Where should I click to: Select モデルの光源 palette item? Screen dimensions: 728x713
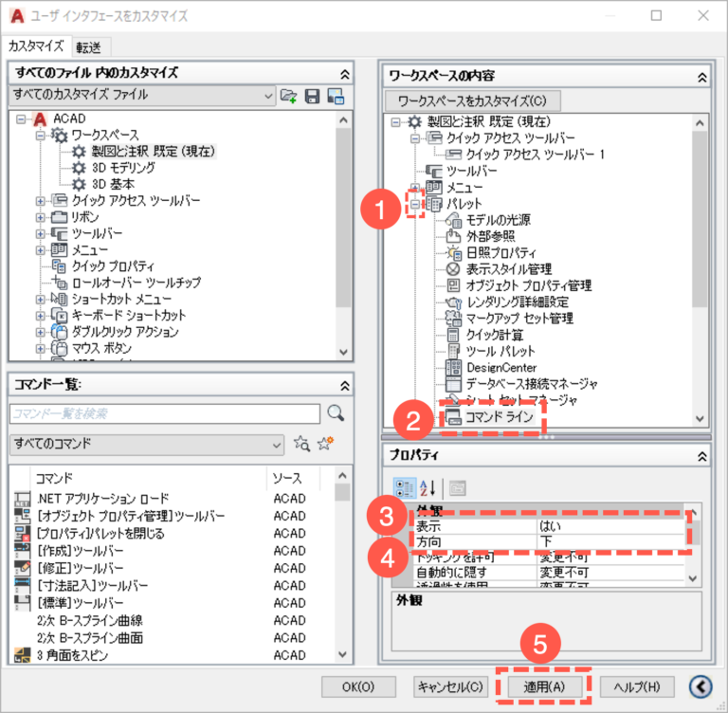(498, 220)
